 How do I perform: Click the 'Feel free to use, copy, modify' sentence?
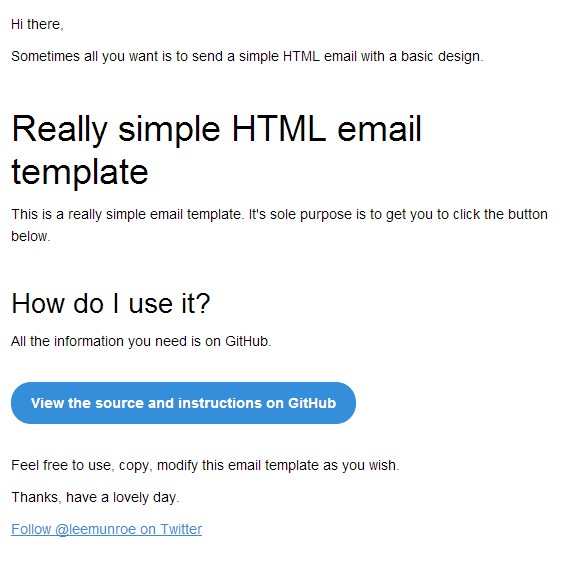click(205, 466)
